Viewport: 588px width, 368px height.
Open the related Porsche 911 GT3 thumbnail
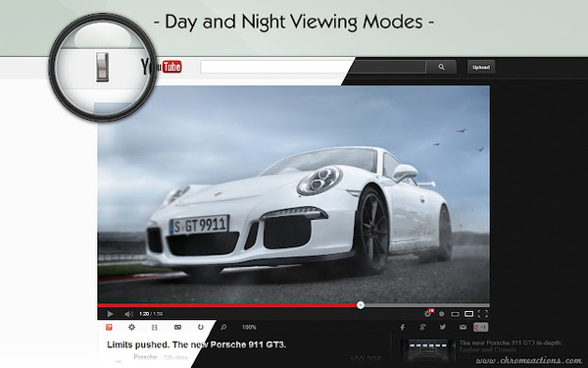[426, 350]
